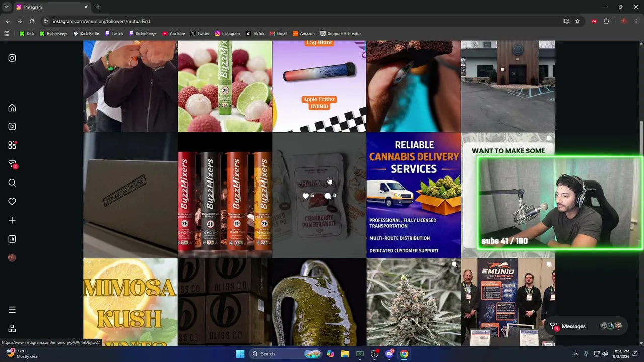Open the Twitter bookmark
The image size is (644, 362).
pyautogui.click(x=200, y=34)
